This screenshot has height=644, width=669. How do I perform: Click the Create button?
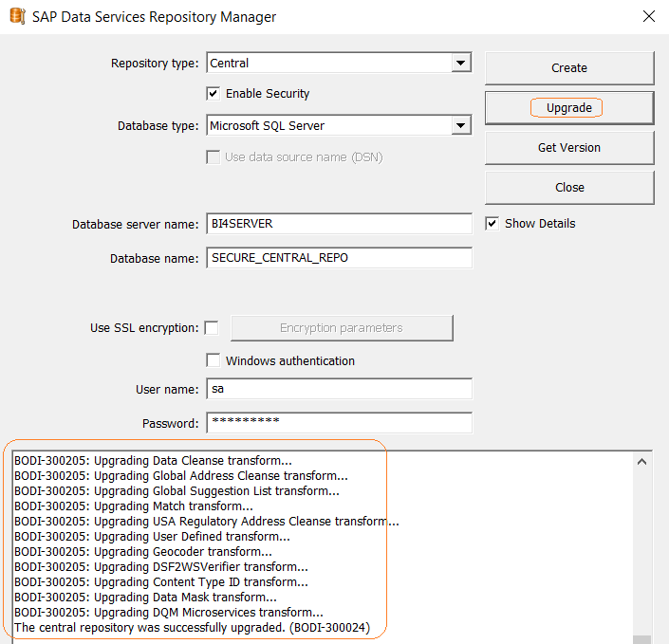(x=569, y=67)
